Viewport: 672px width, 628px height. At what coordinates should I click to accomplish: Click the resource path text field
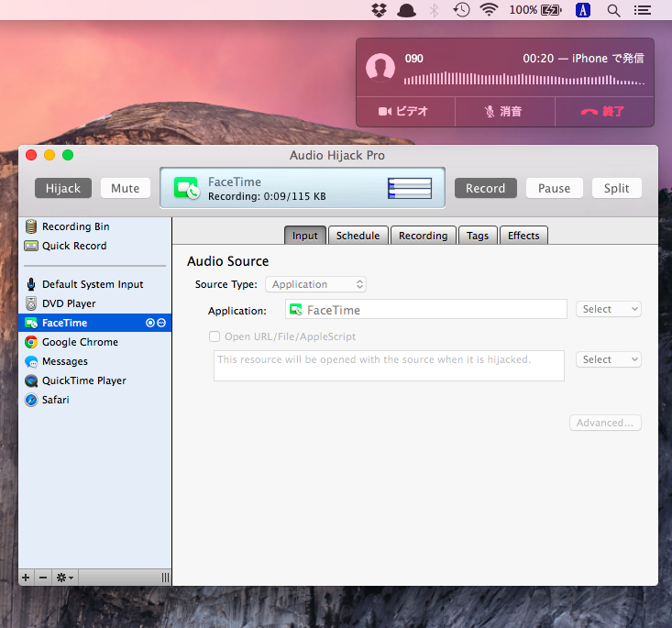389,366
